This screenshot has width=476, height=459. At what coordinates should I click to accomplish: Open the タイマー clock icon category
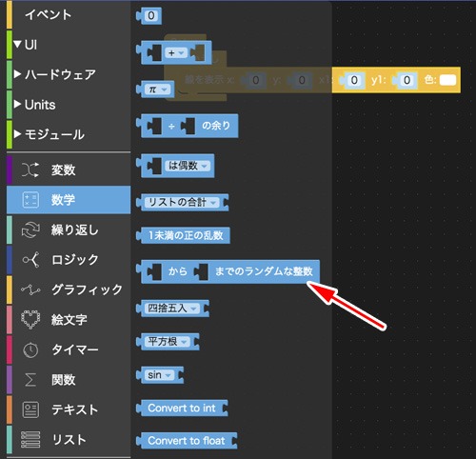tap(30, 349)
